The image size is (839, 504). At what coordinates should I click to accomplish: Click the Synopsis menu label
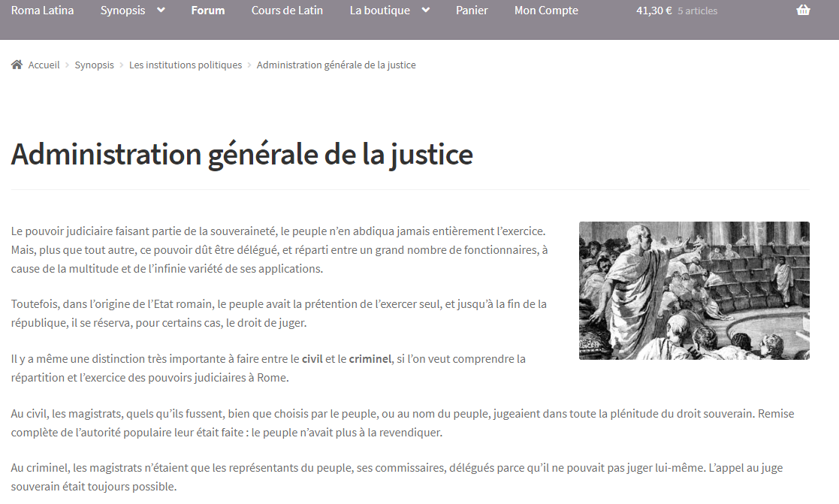coord(123,11)
